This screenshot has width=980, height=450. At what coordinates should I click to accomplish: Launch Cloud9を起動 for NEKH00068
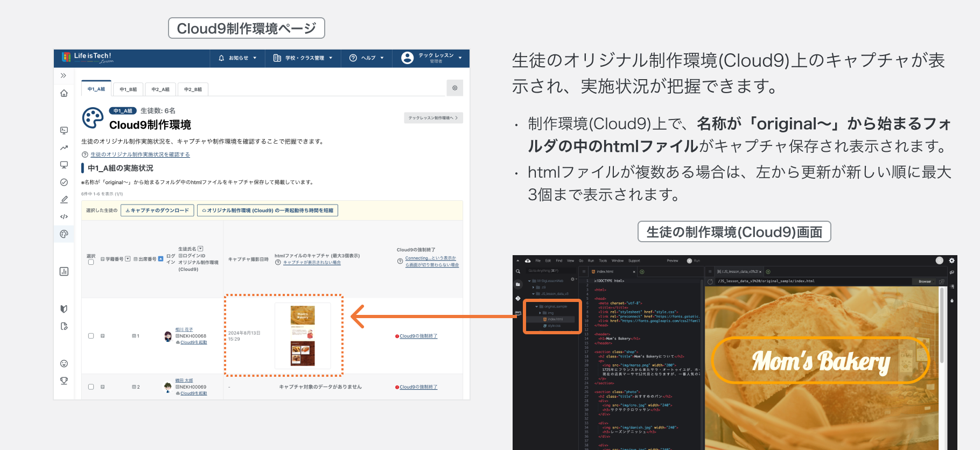(x=193, y=342)
